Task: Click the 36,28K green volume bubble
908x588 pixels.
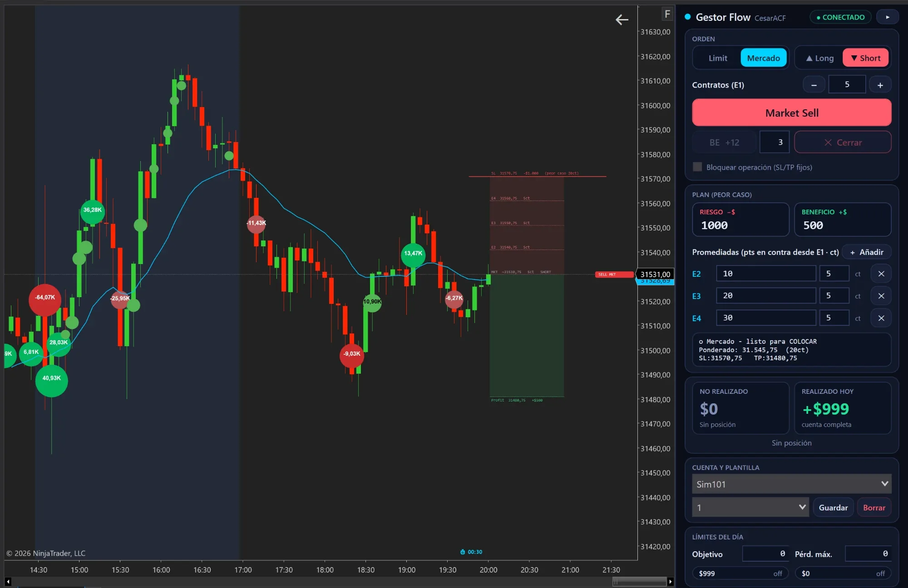Action: click(x=93, y=211)
